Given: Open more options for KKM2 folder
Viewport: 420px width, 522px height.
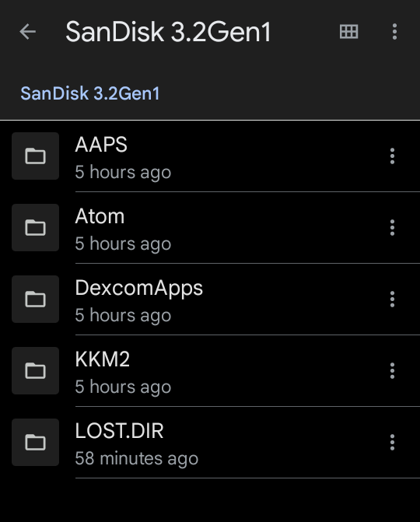Looking at the screenshot, I should 392,371.
